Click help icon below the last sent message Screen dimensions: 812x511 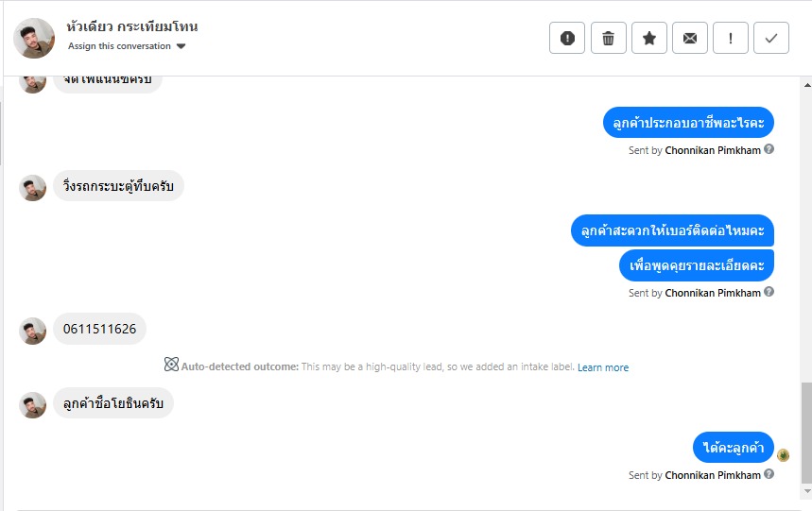tap(769, 475)
